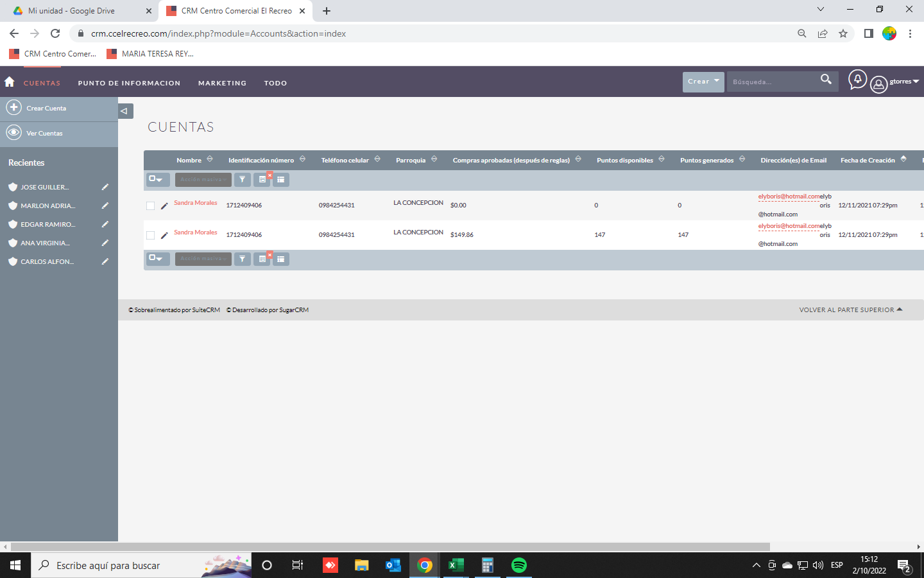Open Outlook from the taskbar
924x578 pixels.
(x=393, y=565)
